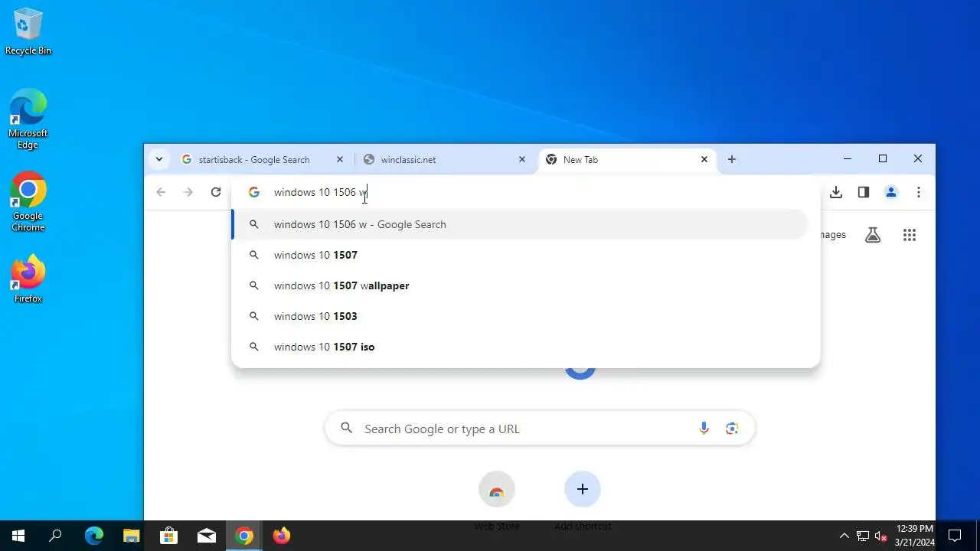Screen dimensions: 980x551
Task: Open File Explorer from taskbar
Action: (132, 536)
